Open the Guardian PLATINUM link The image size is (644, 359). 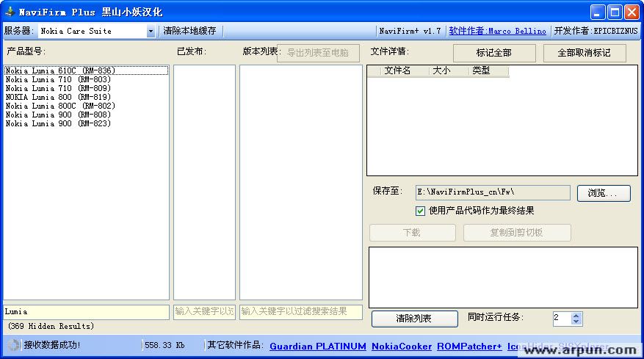pos(317,346)
